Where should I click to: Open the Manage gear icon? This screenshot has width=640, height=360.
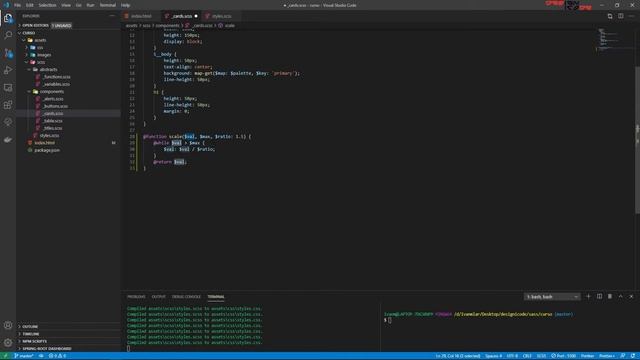tap(8, 342)
